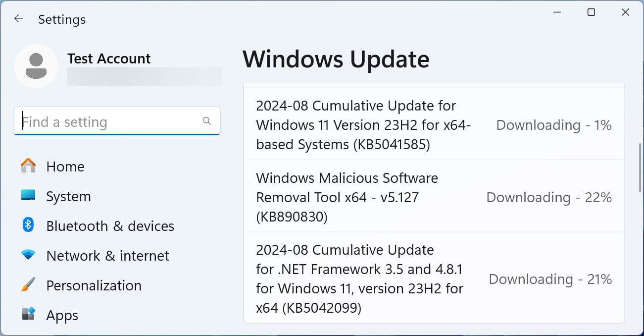Select the .NET Framework KB5042099 update entry
Viewport: 644px width, 336px height.
tap(434, 278)
